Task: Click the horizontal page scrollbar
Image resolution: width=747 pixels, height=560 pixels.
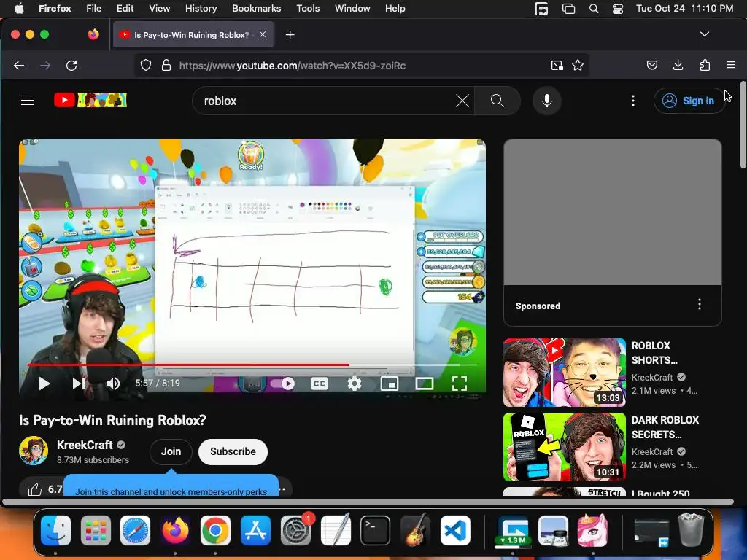Action: click(x=368, y=502)
